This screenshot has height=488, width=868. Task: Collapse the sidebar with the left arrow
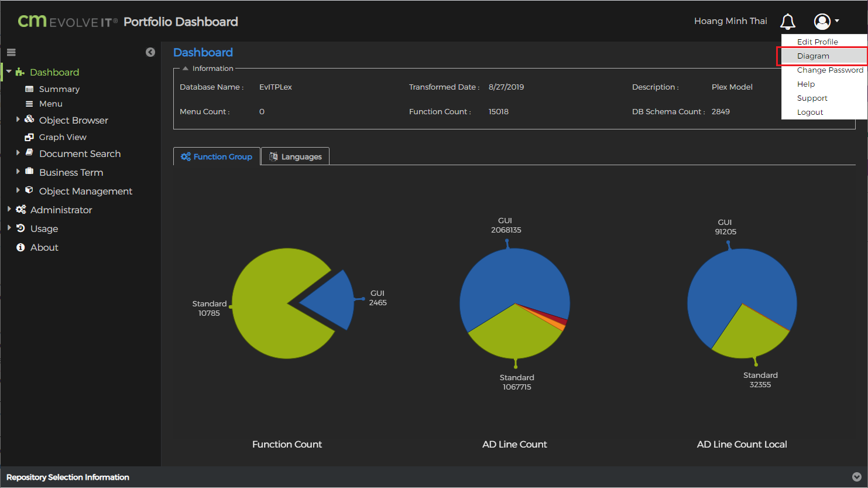pos(150,52)
